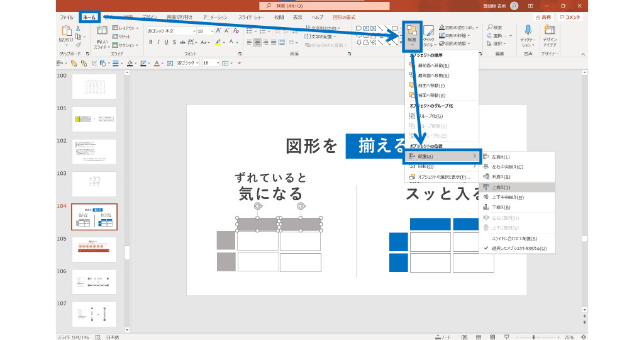Toggle italic formatting button
The height and width of the screenshot is (340, 644).
(160, 42)
